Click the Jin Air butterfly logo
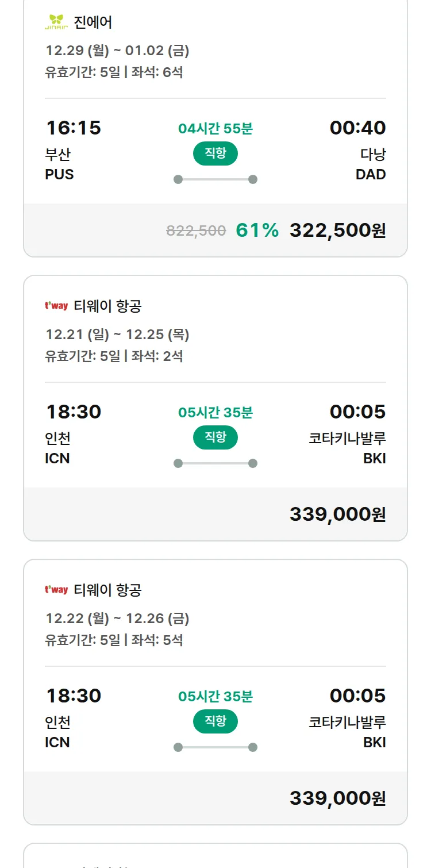Viewport: 431px width, 868px height. (x=56, y=22)
